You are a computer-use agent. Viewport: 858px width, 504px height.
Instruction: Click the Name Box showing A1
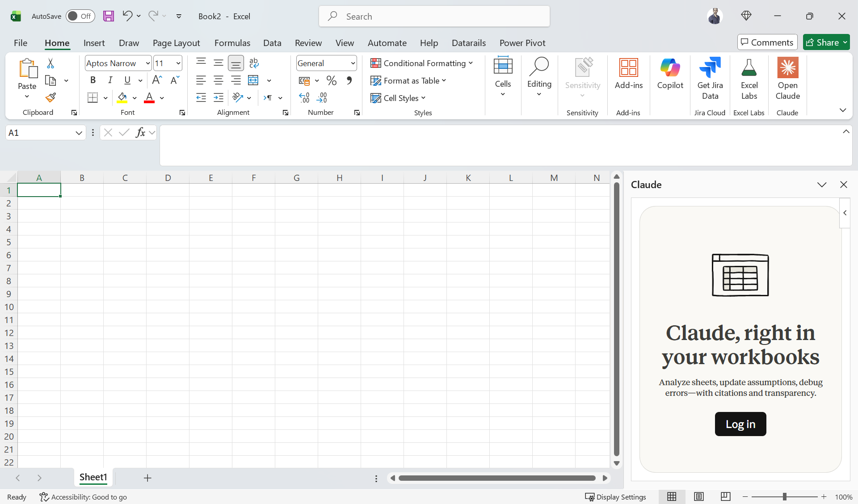click(x=45, y=133)
